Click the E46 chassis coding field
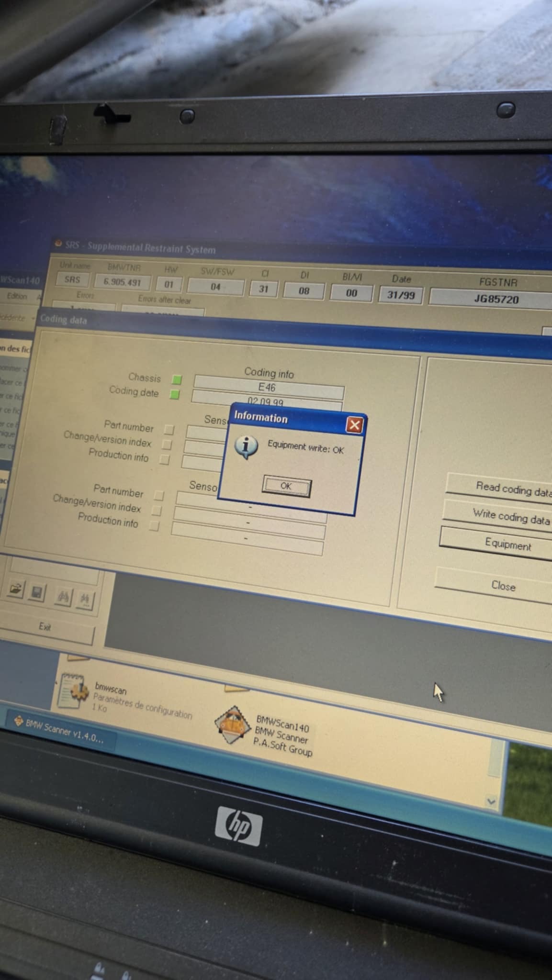The height and width of the screenshot is (980, 552). coord(269,387)
